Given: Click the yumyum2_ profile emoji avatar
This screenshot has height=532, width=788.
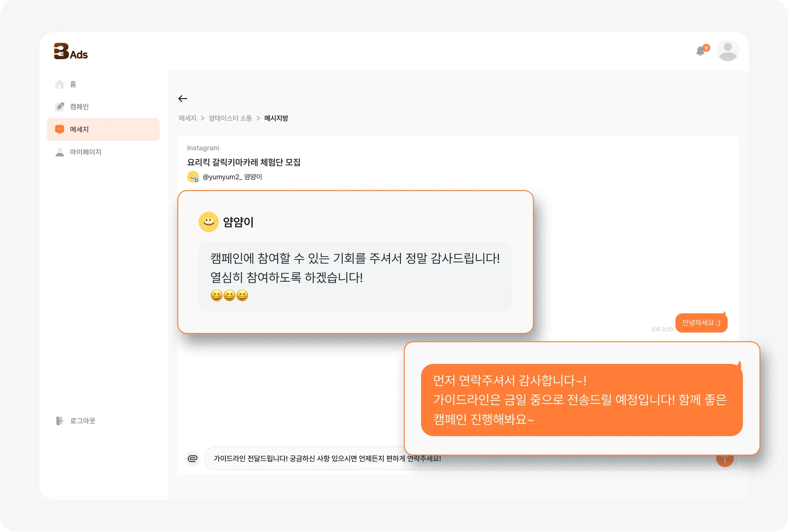Looking at the screenshot, I should point(193,177).
